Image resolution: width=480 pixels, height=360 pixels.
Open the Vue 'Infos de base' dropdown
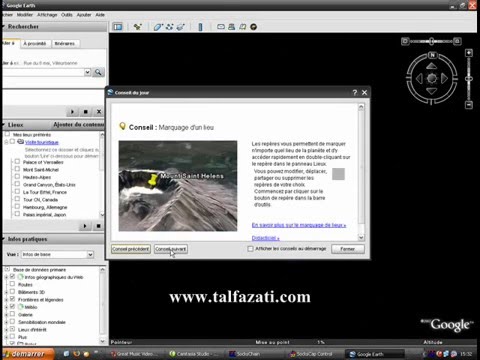tap(90, 255)
